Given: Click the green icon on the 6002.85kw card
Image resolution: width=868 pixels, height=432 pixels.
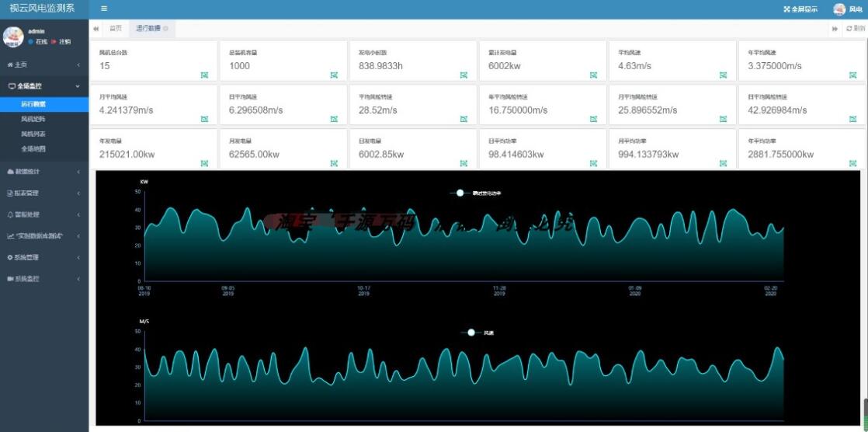Looking at the screenshot, I should pos(464,163).
